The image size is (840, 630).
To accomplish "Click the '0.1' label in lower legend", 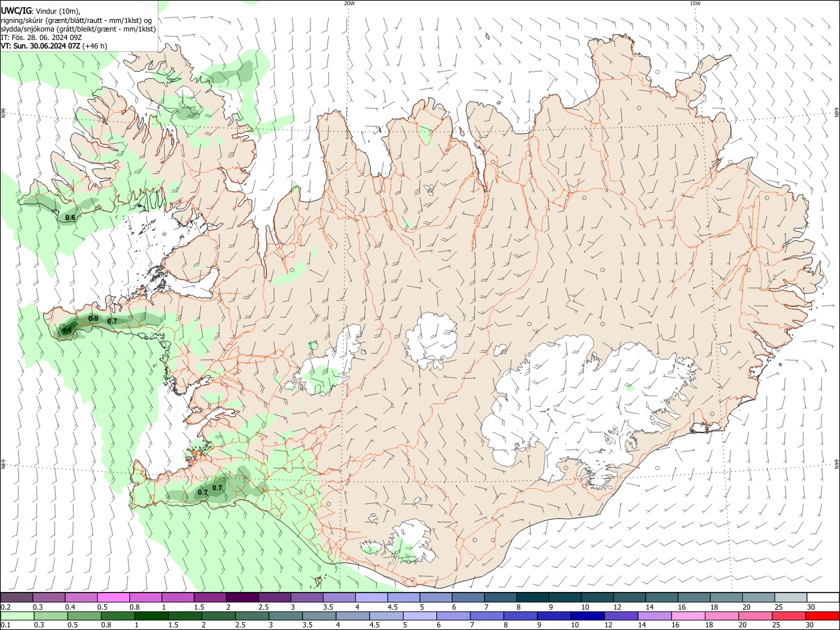I will pos(5,625).
